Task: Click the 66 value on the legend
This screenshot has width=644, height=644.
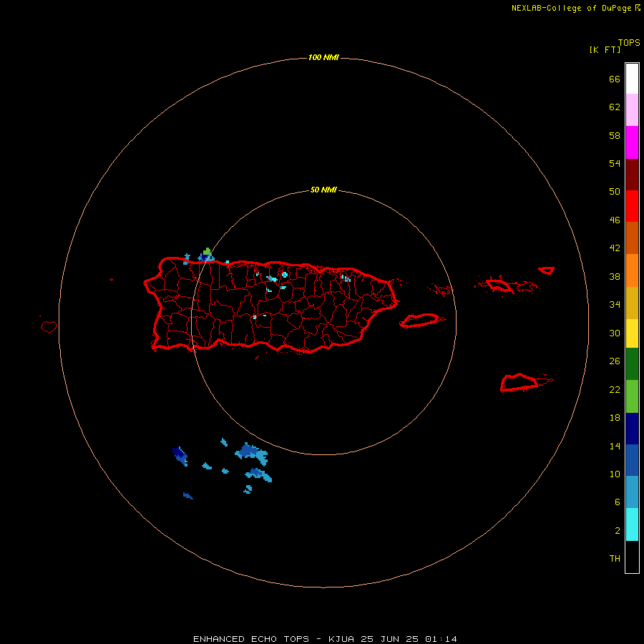Action: click(615, 79)
